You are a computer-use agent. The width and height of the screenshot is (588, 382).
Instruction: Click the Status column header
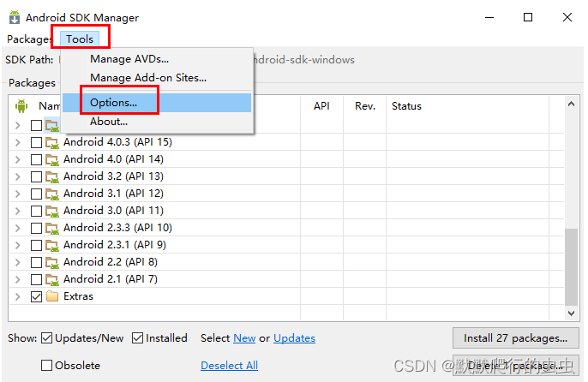tap(406, 106)
